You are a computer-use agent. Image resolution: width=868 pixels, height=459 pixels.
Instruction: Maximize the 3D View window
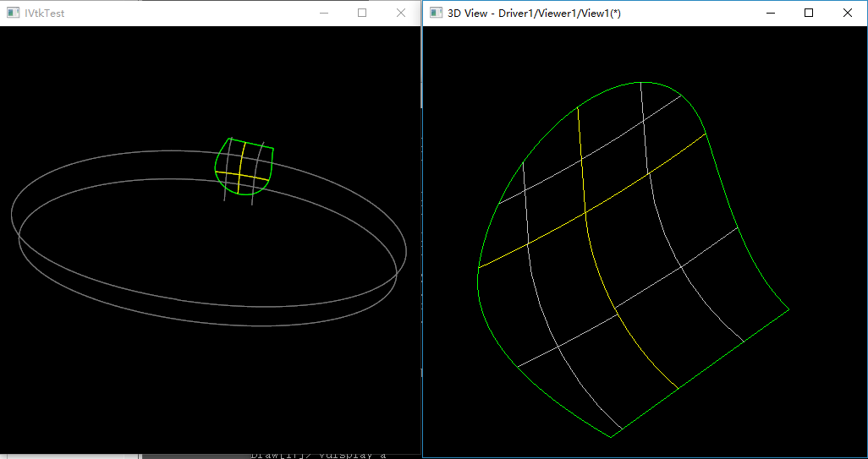pyautogui.click(x=809, y=14)
